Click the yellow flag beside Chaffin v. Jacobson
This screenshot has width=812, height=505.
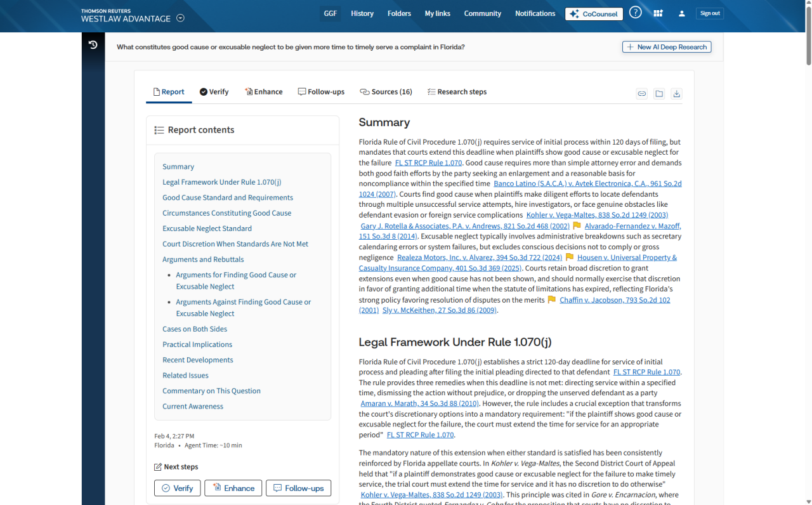click(552, 300)
